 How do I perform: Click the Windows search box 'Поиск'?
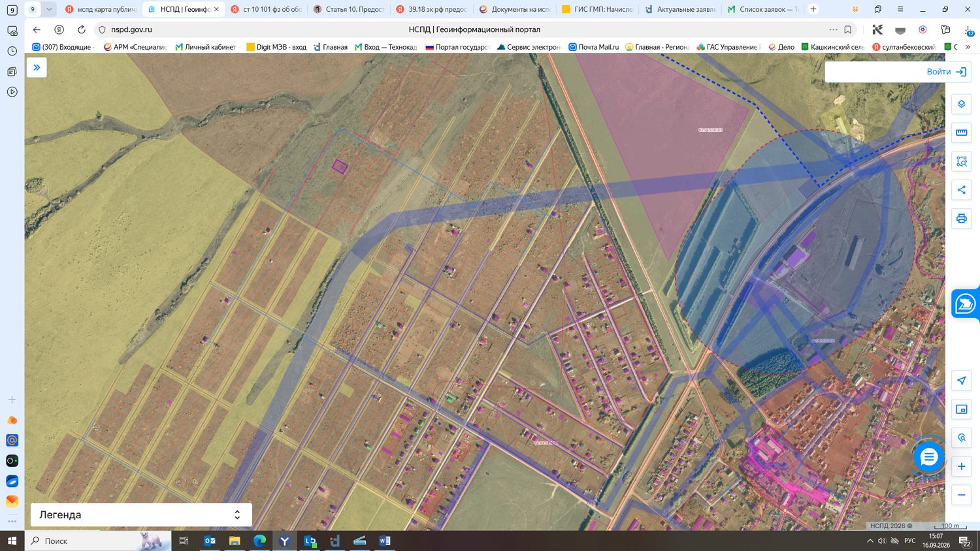(x=98, y=541)
